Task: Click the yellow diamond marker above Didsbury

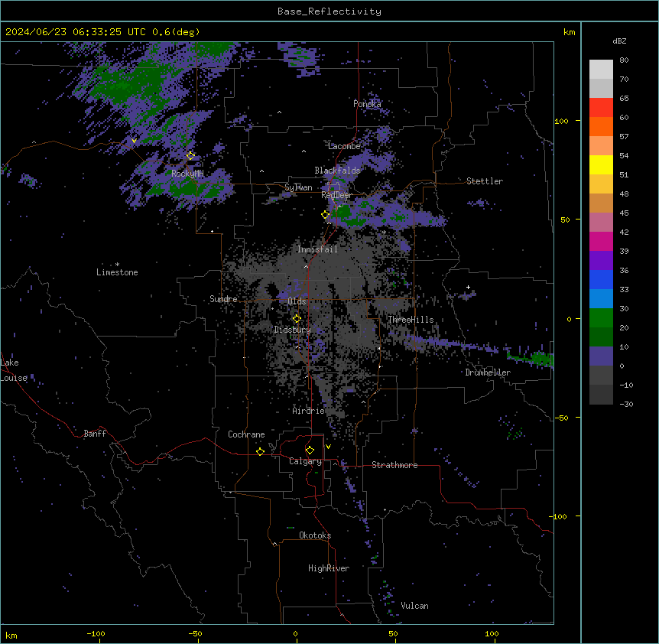Action: click(297, 319)
